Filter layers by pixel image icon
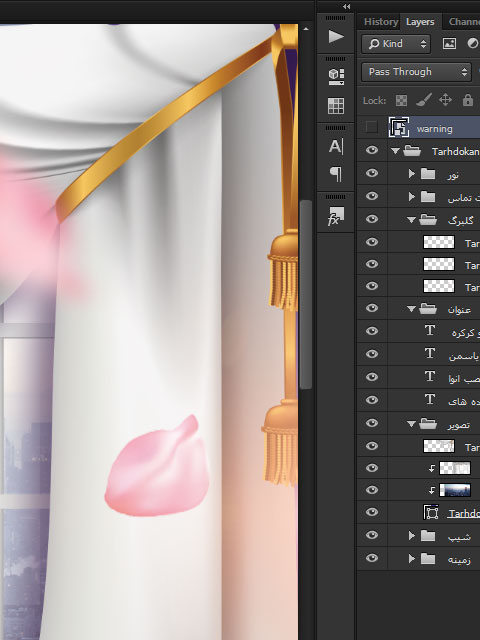480x640 pixels. click(x=449, y=44)
